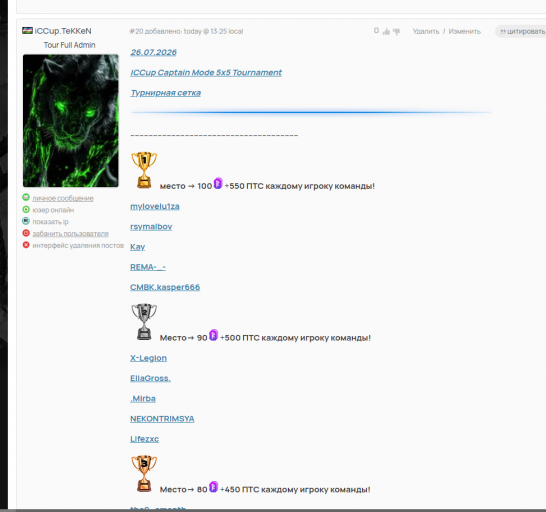
Task: Click the bronze third place trophy
Action: pyautogui.click(x=144, y=474)
